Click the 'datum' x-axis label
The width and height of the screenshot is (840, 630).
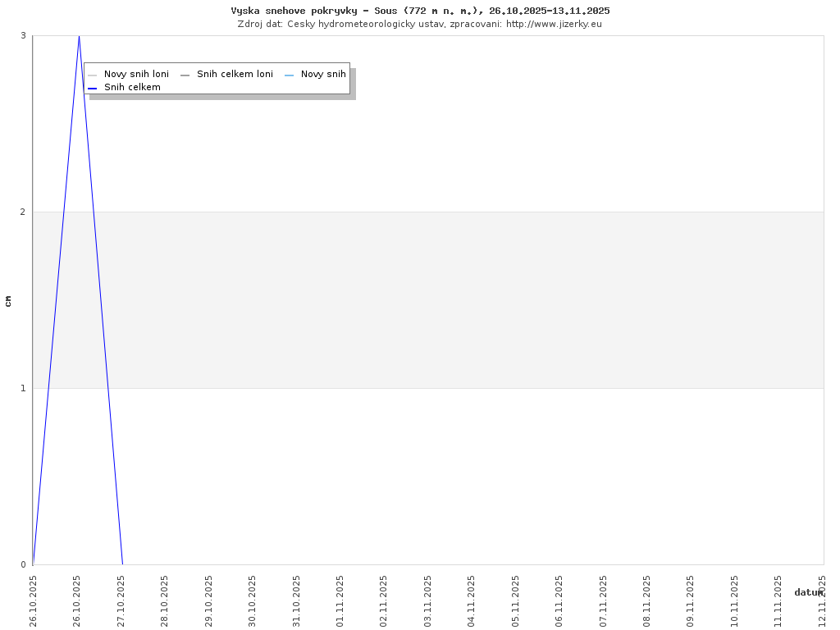808,592
